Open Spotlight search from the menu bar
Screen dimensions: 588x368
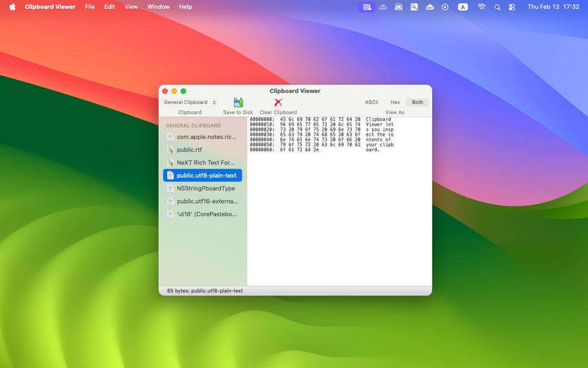pos(497,7)
